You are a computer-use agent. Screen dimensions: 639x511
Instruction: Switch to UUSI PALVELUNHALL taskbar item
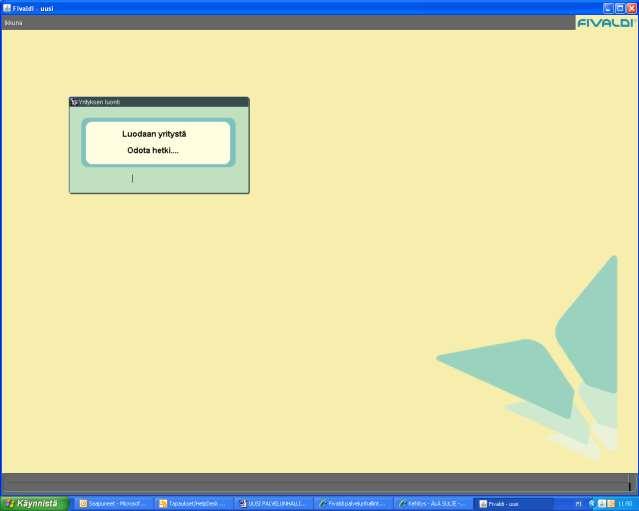(274, 504)
